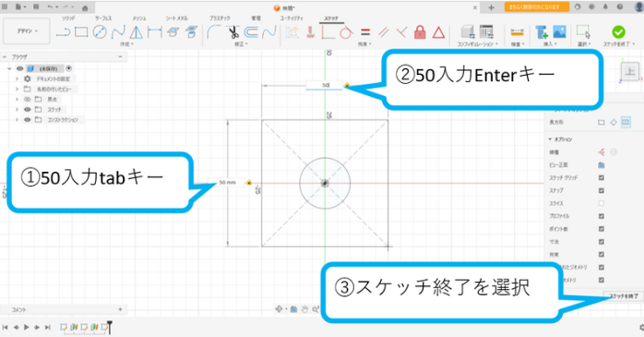
Task: Open the Insert dropdown menu
Action: (550, 44)
